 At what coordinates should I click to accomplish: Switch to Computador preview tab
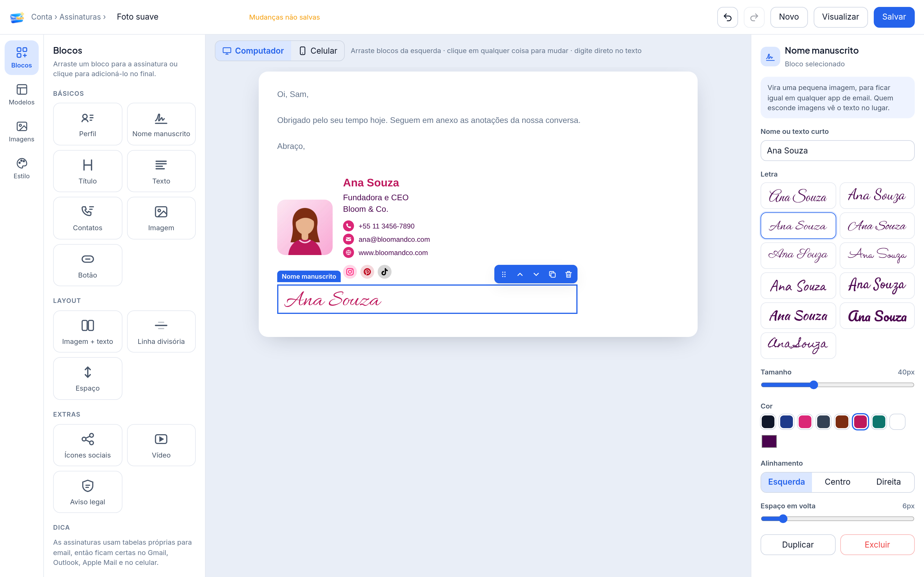253,51
